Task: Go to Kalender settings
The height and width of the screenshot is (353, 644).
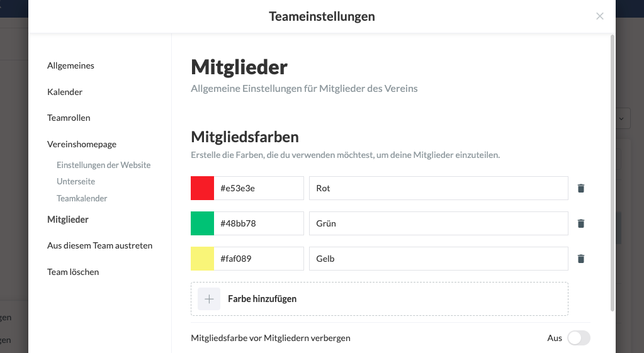Action: (65, 92)
